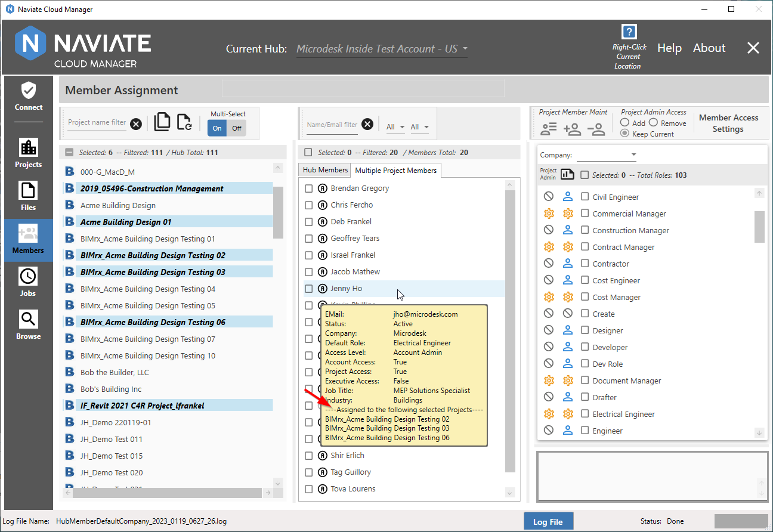Toggle the select-all members checkbox
This screenshot has width=773, height=532.
[308, 153]
